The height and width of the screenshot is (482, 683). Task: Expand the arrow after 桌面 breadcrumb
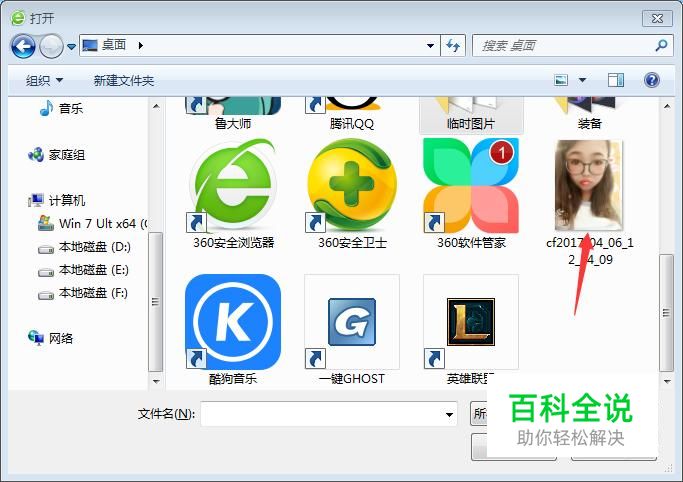click(140, 45)
